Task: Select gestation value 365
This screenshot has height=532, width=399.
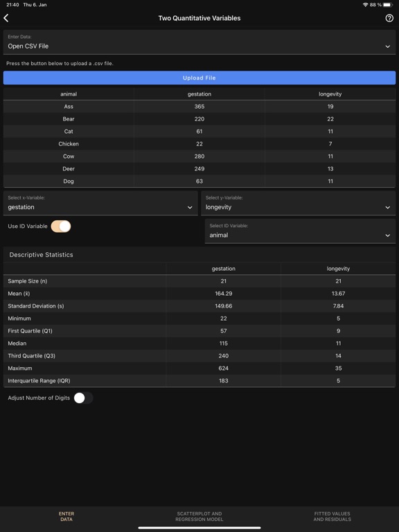Action: point(199,107)
